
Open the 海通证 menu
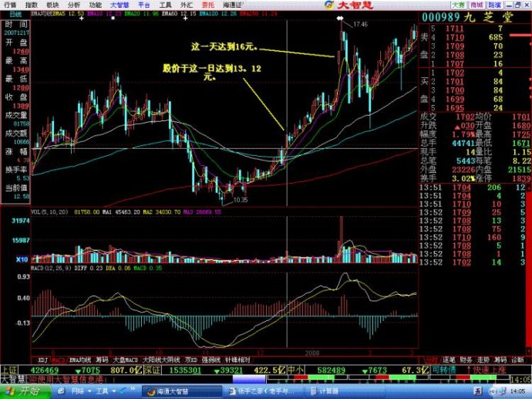click(233, 5)
